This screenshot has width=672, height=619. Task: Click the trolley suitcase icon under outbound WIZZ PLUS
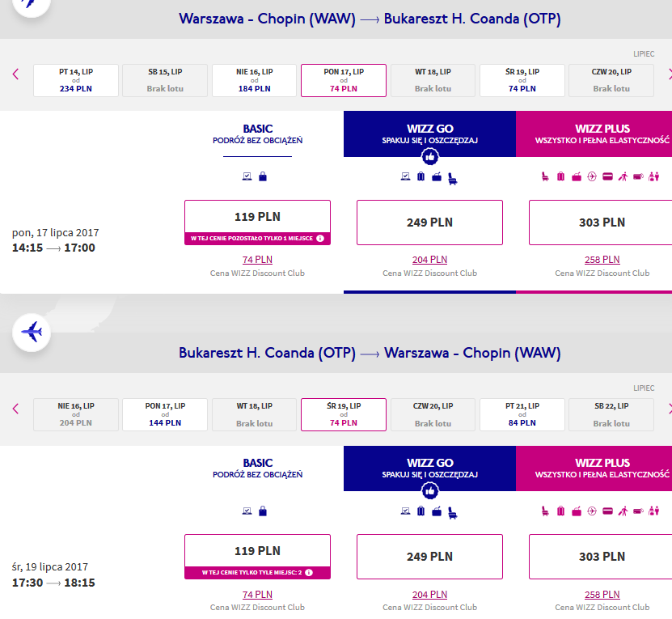(x=560, y=176)
